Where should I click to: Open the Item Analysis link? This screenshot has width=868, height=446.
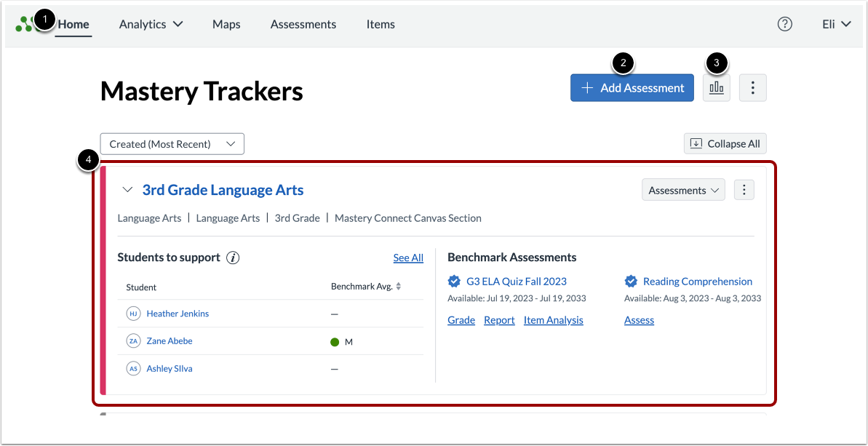point(553,320)
